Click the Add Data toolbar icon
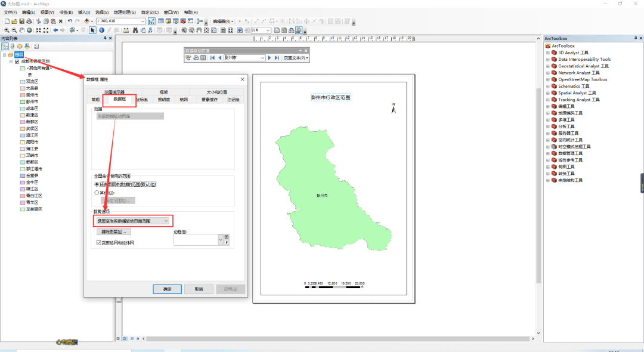Screen dimensions: 644x352 pyautogui.click(x=86, y=21)
